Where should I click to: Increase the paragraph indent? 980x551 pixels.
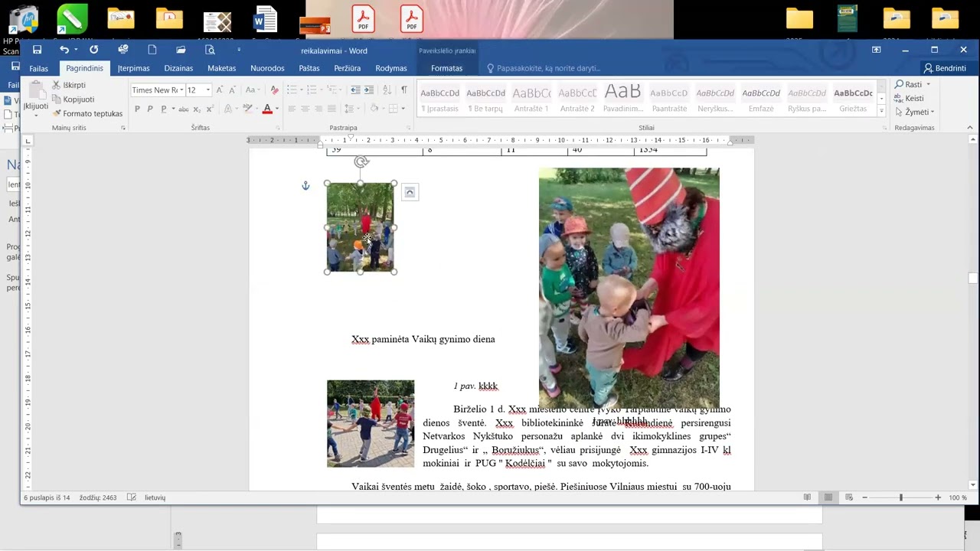[369, 90]
